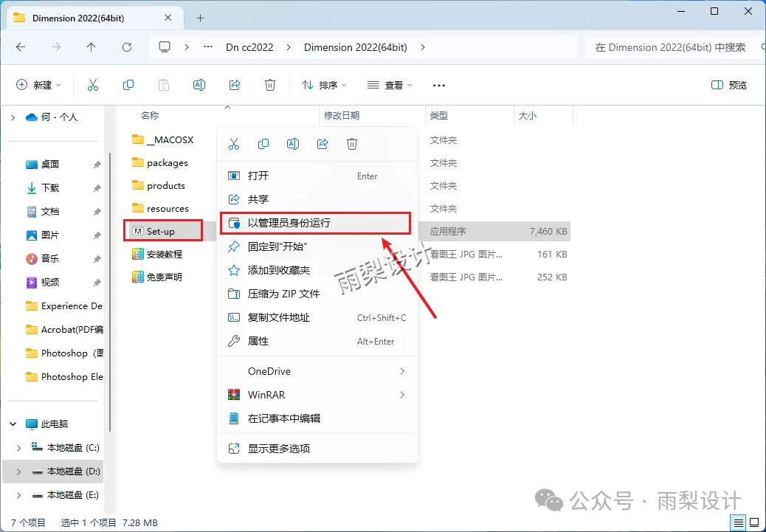Expand the 何 - 个人 OneDrive node
Screen dimensions: 766x532
[13, 117]
